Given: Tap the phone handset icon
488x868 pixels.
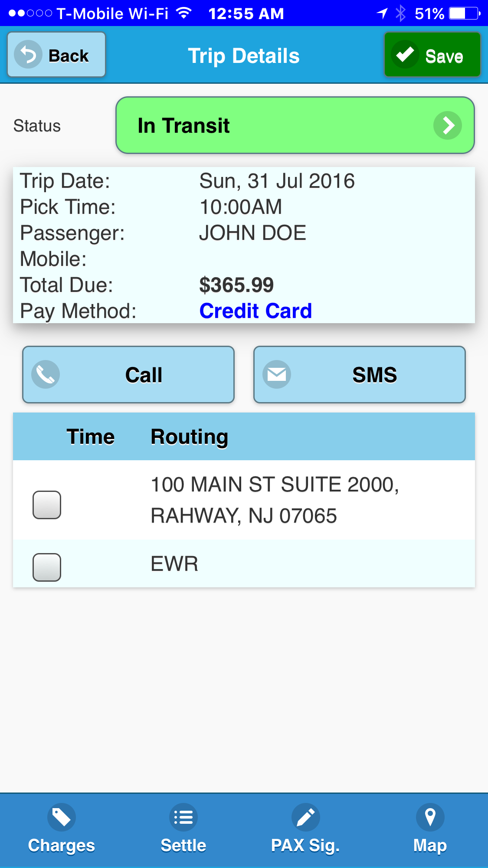Looking at the screenshot, I should point(46,374).
